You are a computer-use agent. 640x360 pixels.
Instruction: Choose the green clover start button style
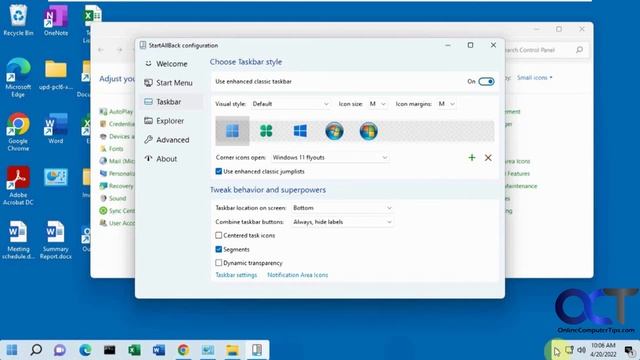(x=266, y=131)
